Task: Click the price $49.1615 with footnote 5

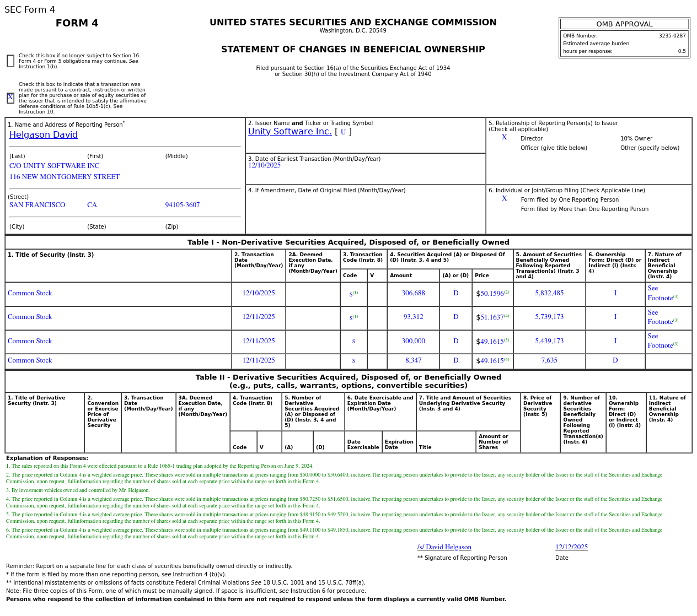Action: [492, 342]
